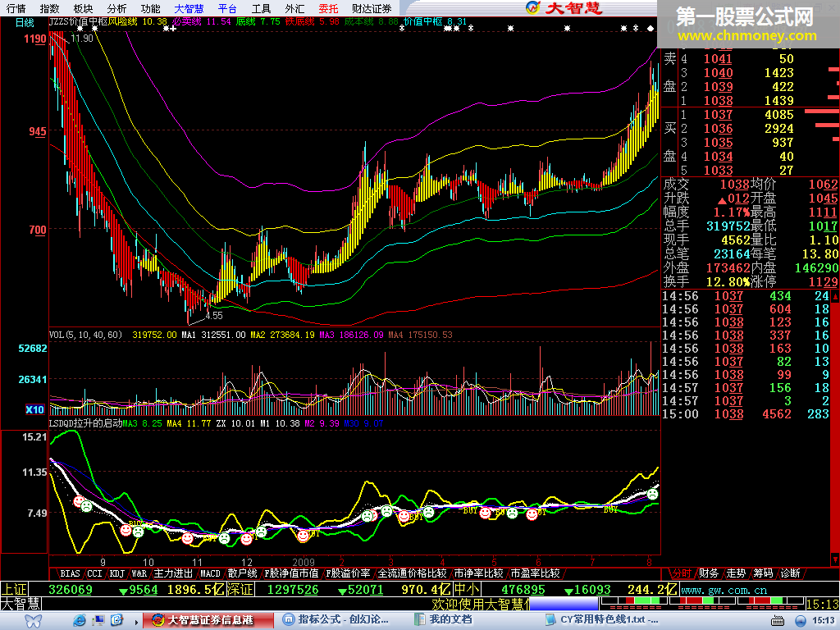Open the 委托 menu
The width and height of the screenshot is (840, 630).
coord(328,8)
